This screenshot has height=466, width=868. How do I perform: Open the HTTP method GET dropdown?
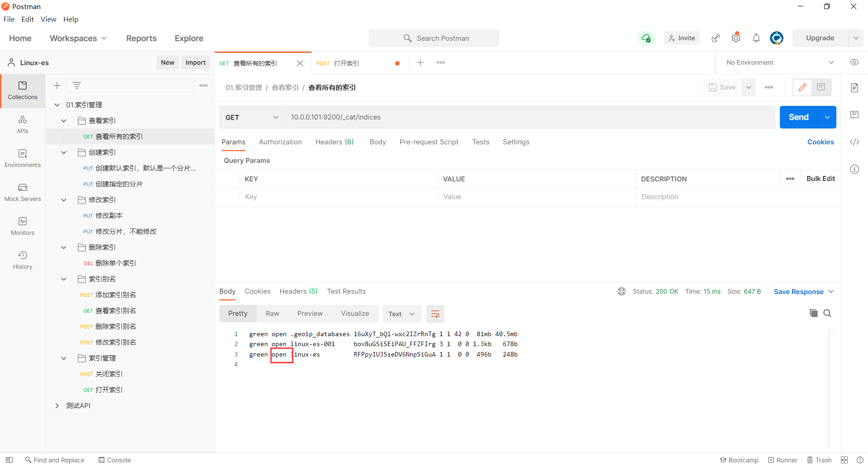(252, 117)
